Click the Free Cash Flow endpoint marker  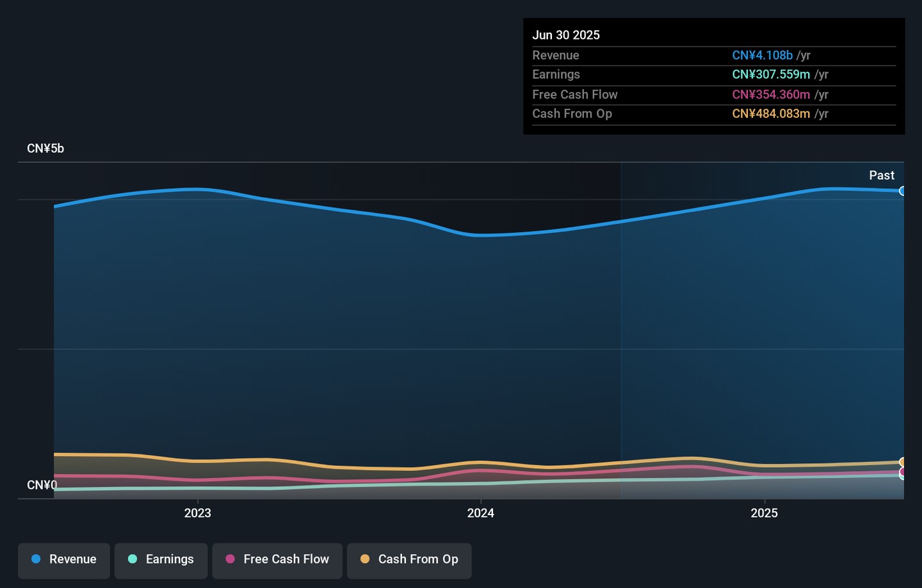coord(902,472)
